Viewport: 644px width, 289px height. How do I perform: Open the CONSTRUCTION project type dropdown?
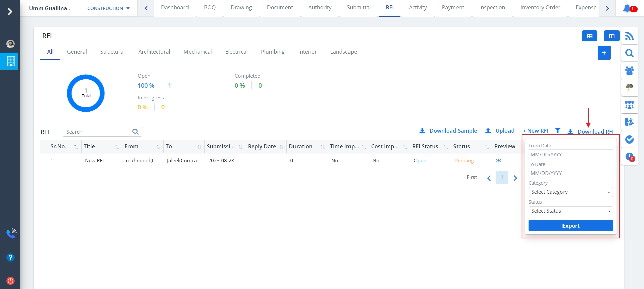[108, 8]
